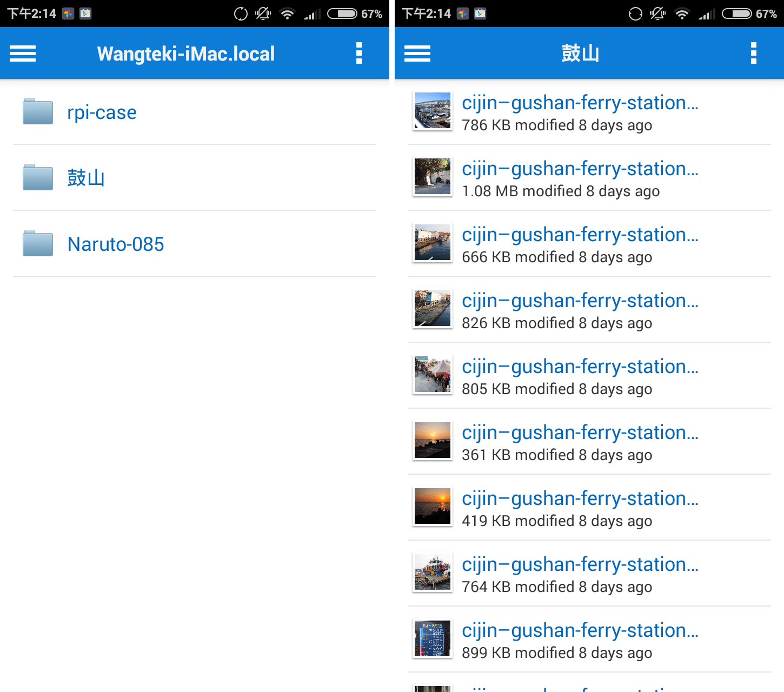
Task: Open the overflow menu on 鼓山 screen
Action: pos(753,53)
